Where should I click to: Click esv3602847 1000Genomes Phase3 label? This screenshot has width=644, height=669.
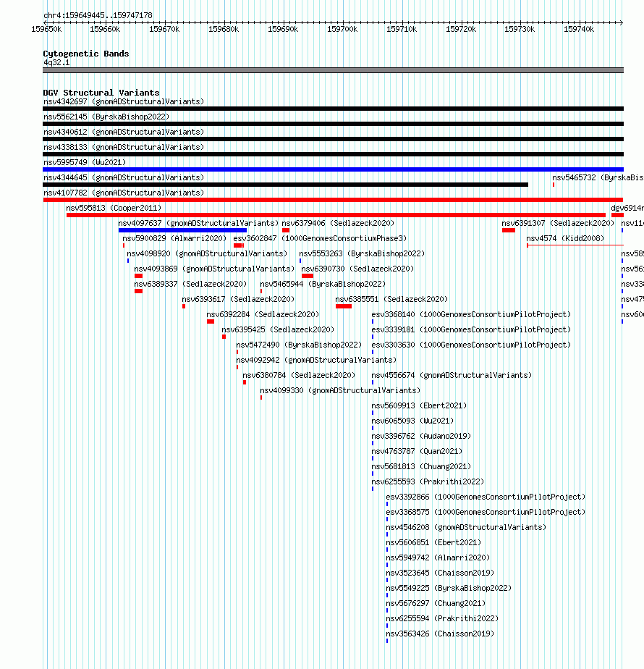pyautogui.click(x=320, y=238)
